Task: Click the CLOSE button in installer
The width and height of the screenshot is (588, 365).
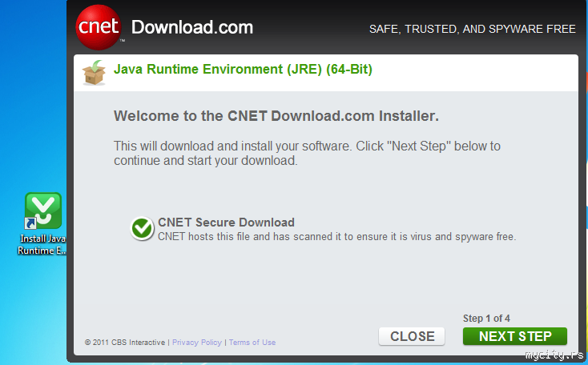Action: (412, 336)
